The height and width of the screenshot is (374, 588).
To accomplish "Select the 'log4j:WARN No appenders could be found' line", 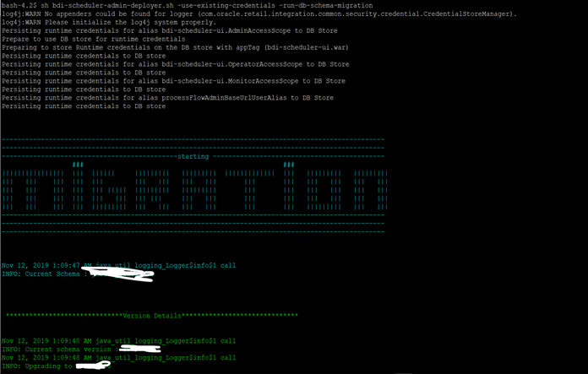I will pos(259,14).
